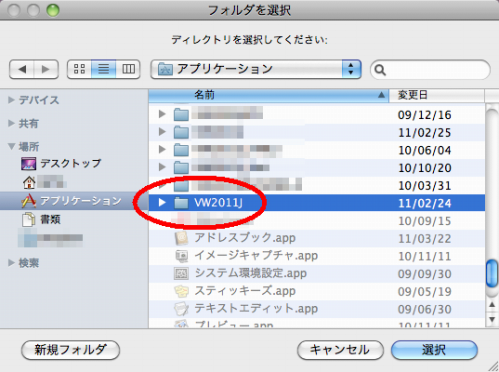Expand the 検索 sidebar section
Viewport: 499px width, 372px height.
pyautogui.click(x=11, y=263)
